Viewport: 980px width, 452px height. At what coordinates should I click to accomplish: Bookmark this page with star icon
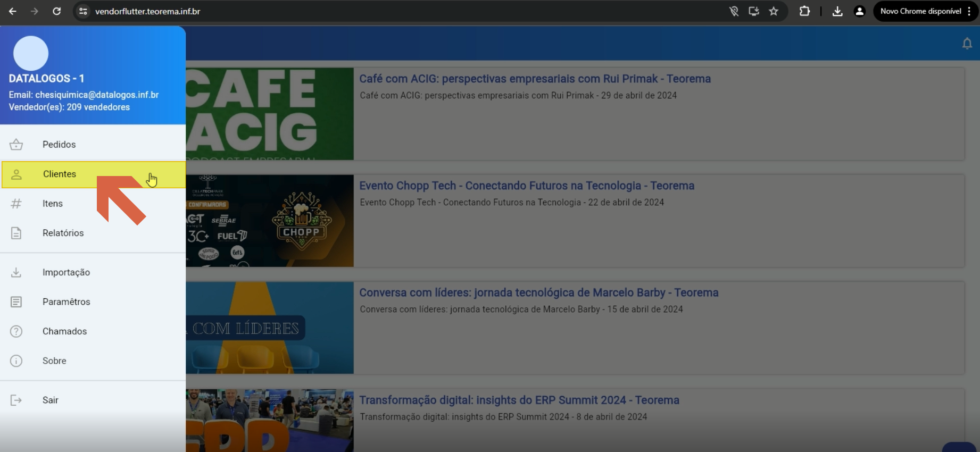[x=774, y=11]
